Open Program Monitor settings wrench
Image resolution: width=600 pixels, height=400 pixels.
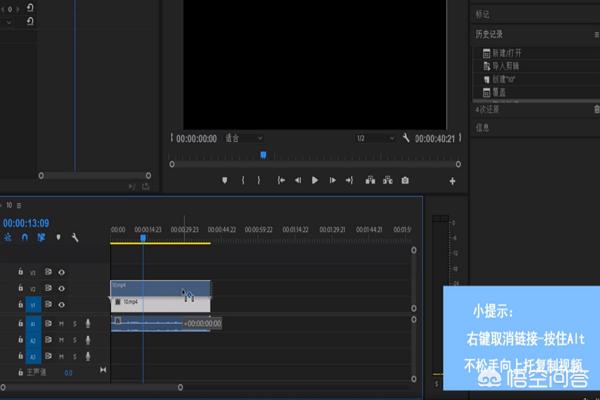click(406, 138)
